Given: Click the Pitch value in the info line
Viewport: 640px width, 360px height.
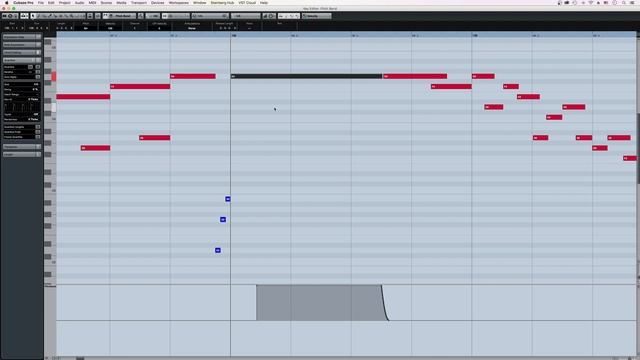Looking at the screenshot, I should click(86, 28).
